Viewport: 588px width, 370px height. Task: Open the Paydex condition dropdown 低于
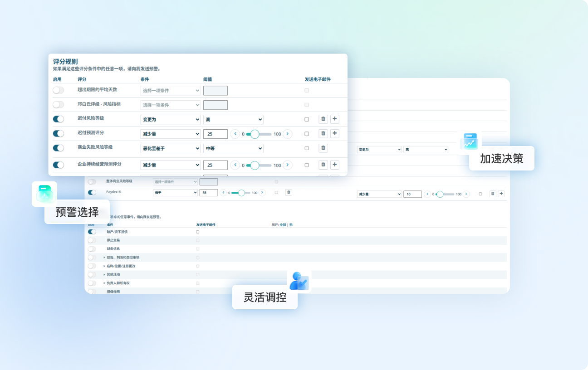click(175, 193)
